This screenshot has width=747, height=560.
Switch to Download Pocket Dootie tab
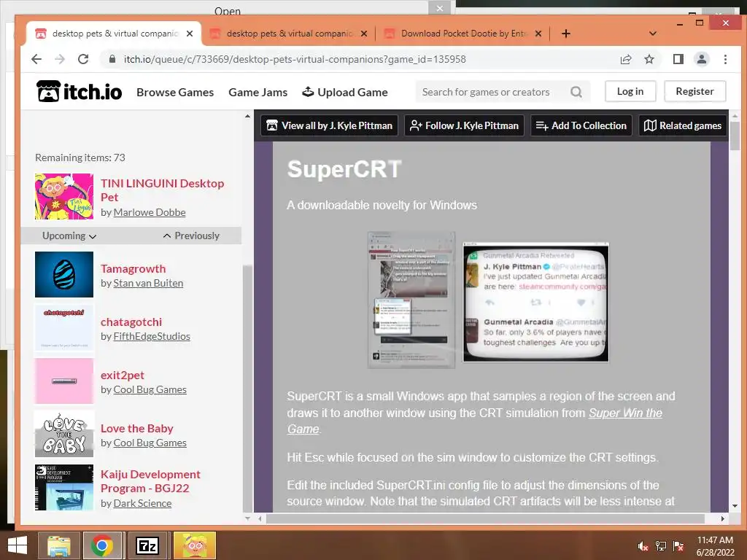click(x=463, y=34)
